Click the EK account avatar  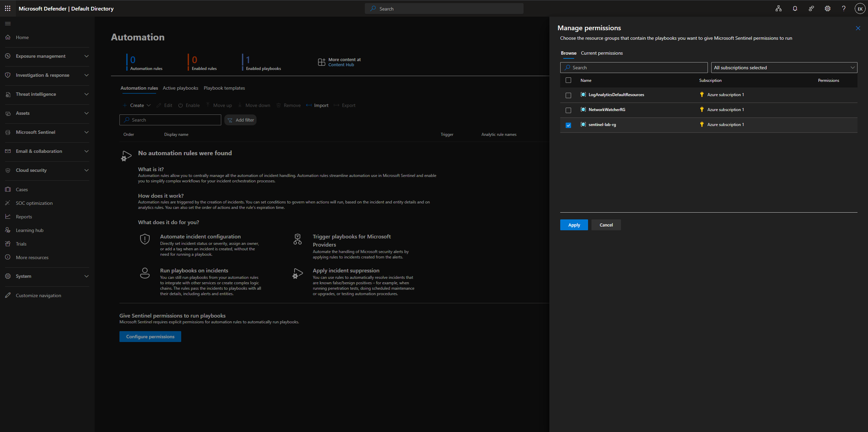click(x=860, y=9)
